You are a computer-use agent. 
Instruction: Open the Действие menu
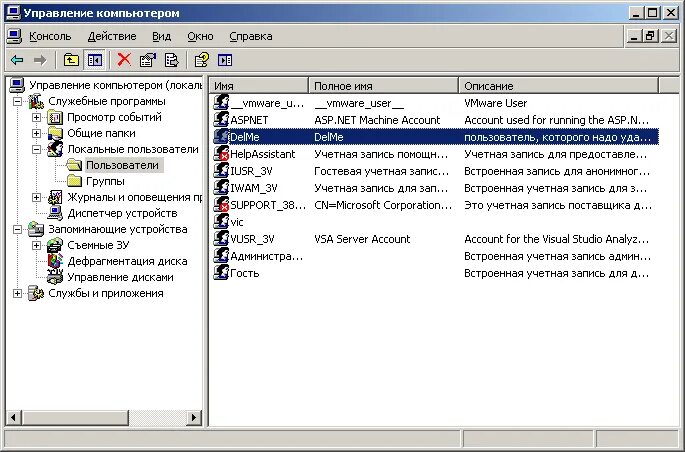click(112, 36)
